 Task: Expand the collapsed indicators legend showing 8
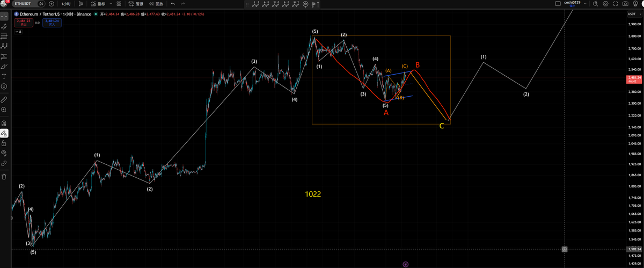pos(18,32)
